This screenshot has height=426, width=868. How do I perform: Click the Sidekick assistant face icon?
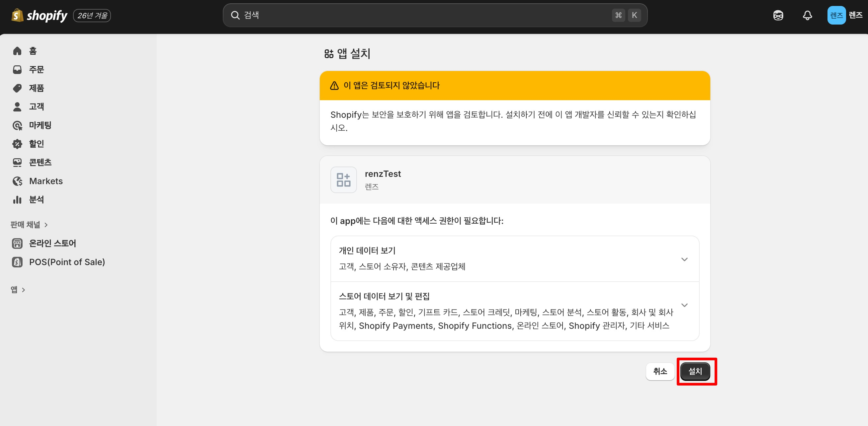point(778,15)
